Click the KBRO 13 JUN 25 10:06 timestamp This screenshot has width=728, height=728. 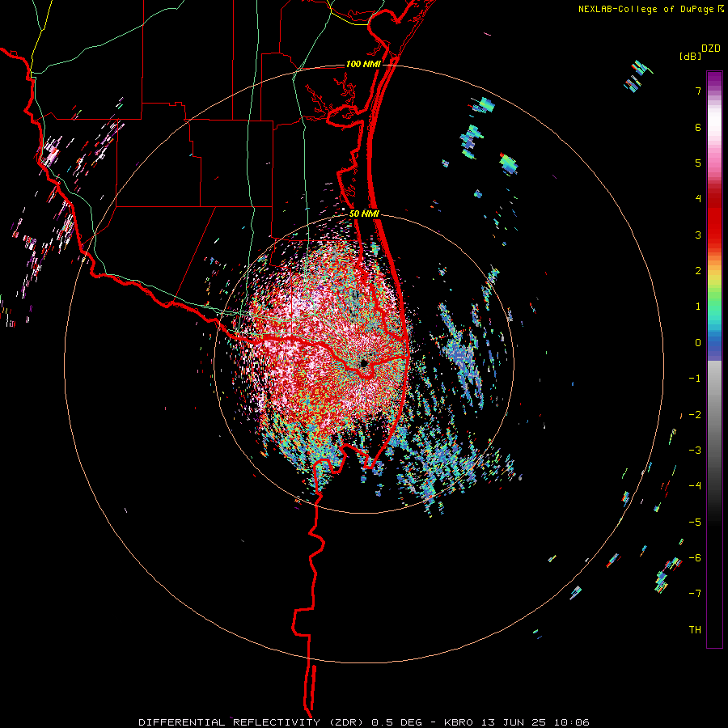click(x=517, y=722)
